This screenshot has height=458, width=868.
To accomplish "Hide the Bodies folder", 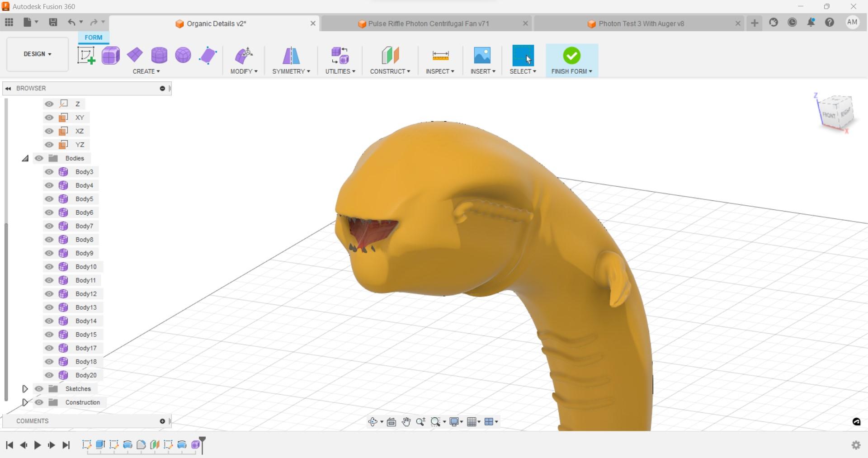I will 39,158.
